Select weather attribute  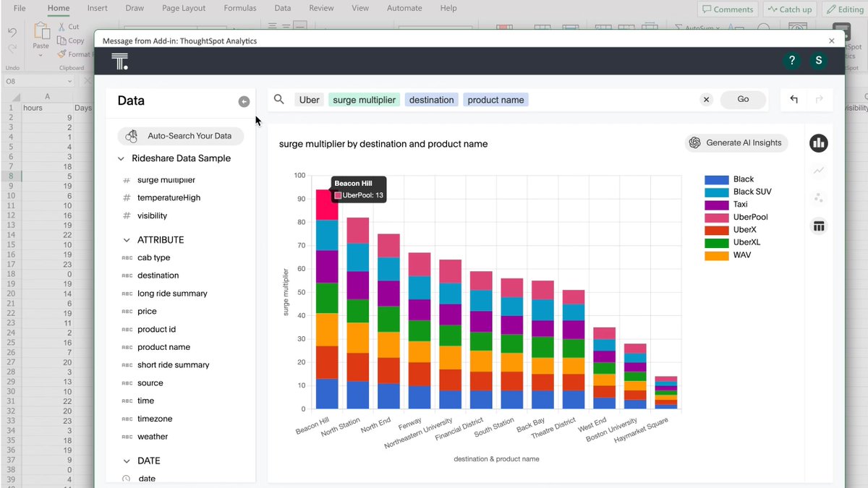pyautogui.click(x=153, y=437)
